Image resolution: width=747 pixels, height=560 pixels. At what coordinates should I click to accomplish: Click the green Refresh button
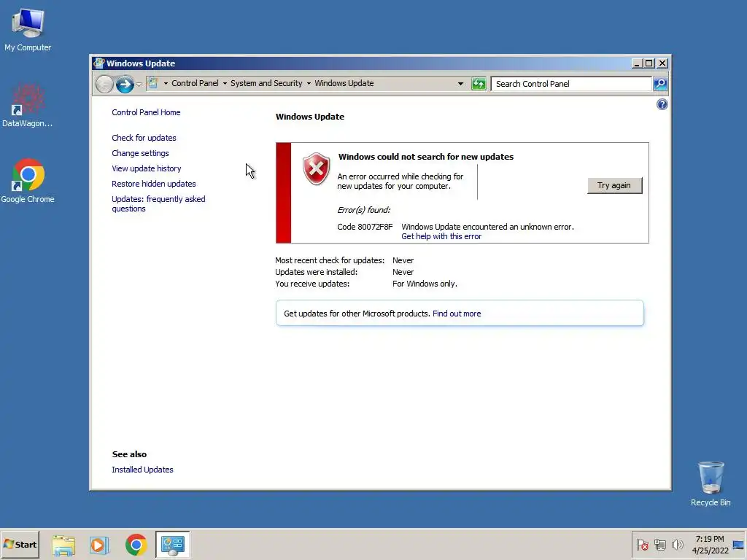479,84
